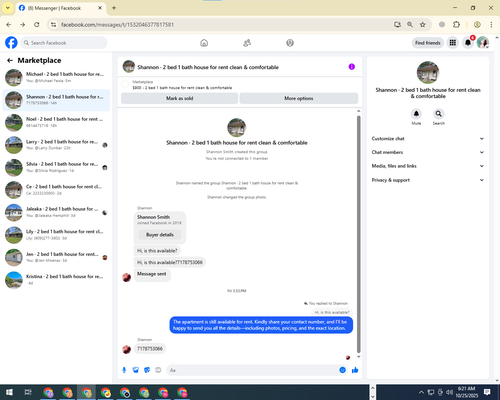Screen dimensions: 500x400
Task: Click the '7178753066' message bubble
Action: (x=150, y=349)
